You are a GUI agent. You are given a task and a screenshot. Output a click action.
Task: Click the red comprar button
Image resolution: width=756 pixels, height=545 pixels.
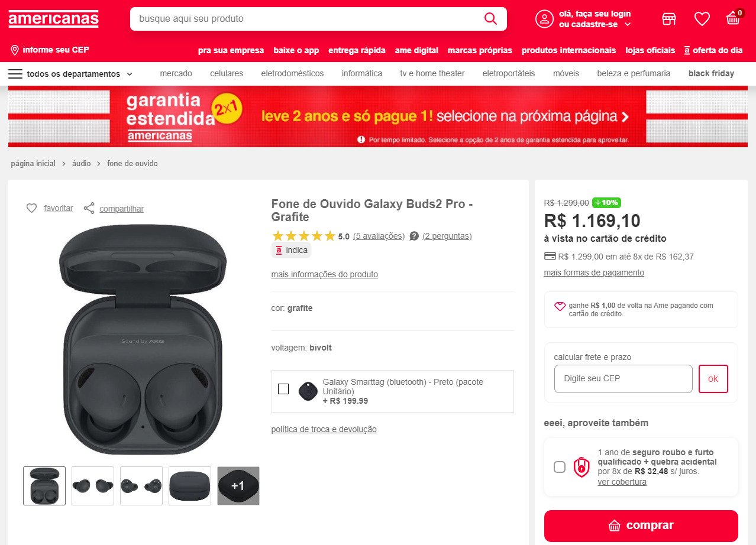[641, 525]
